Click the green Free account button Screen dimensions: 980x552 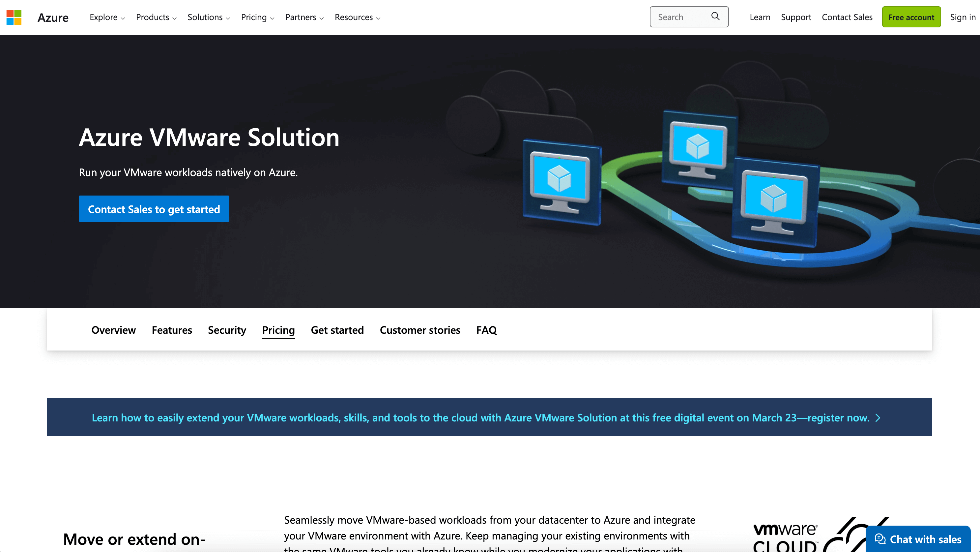click(x=911, y=17)
